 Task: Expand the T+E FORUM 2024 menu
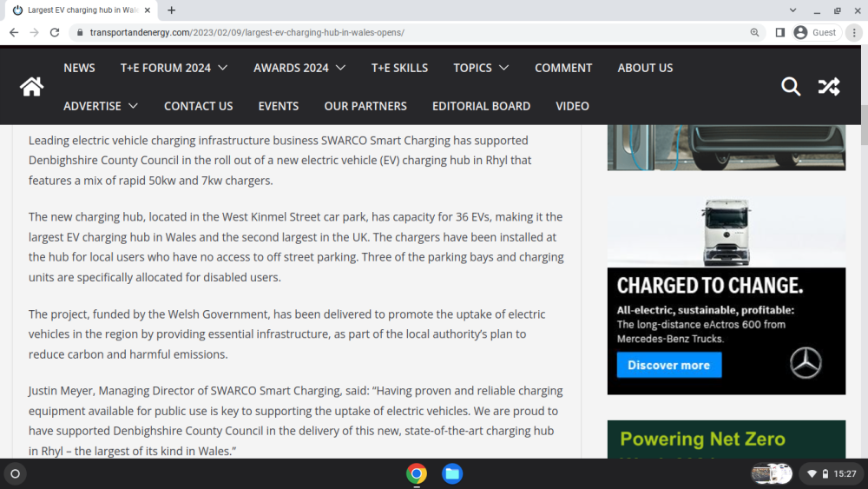coord(174,68)
